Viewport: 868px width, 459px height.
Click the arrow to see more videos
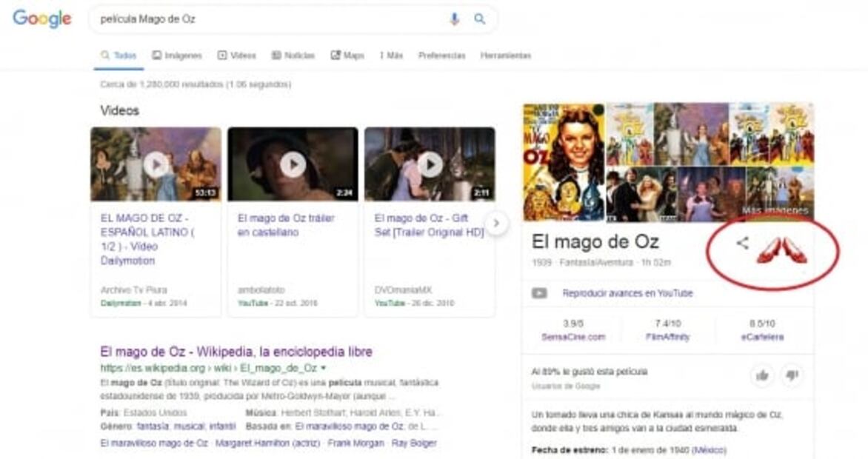pos(495,221)
